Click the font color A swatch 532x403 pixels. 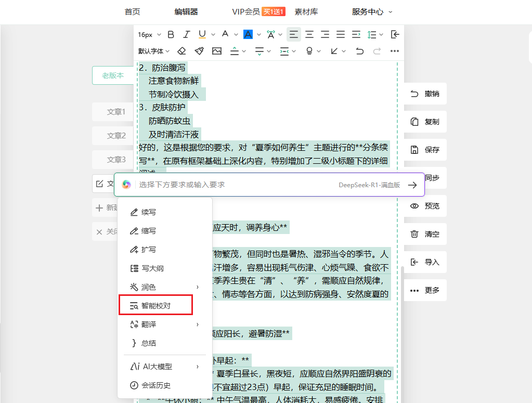[225, 34]
